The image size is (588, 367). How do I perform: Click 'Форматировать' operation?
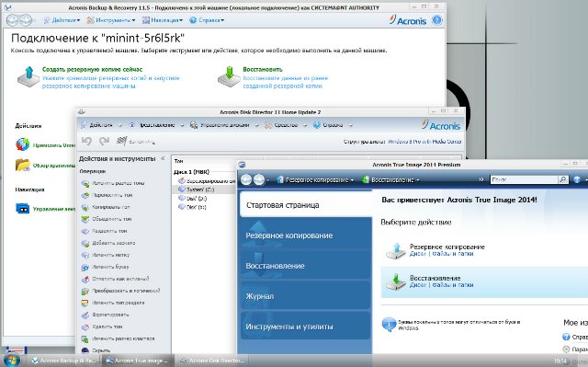(x=110, y=315)
